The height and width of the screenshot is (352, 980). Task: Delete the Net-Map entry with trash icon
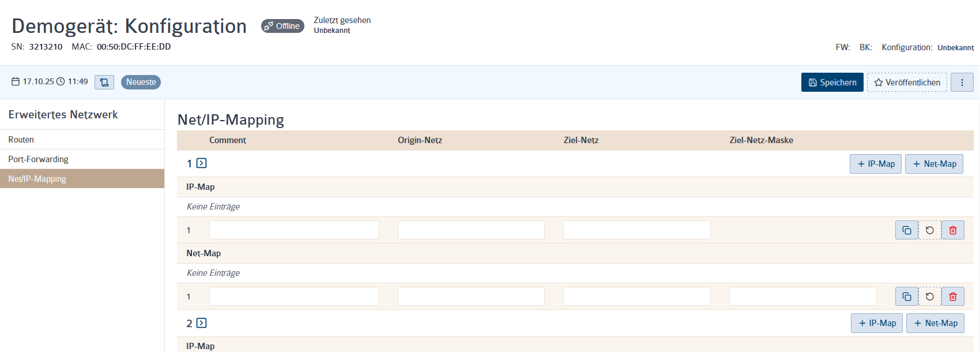point(953,297)
